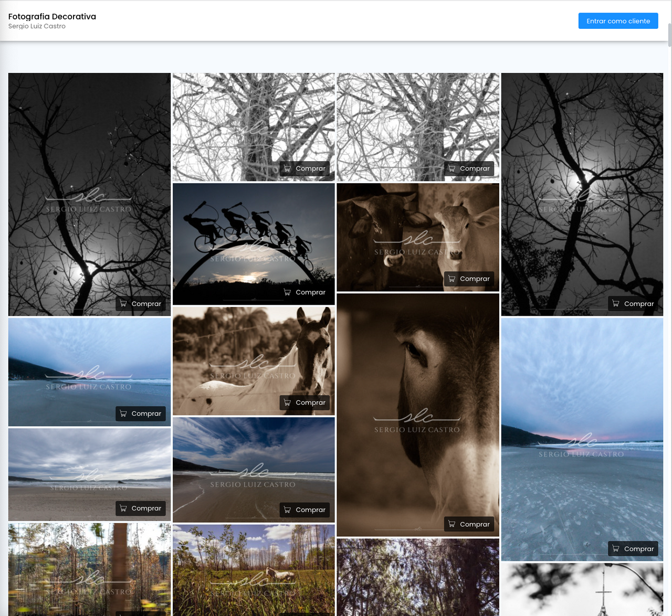Click cart icon on donkey close-up photo
Viewport: 672px width, 616px height.
pyautogui.click(x=451, y=524)
